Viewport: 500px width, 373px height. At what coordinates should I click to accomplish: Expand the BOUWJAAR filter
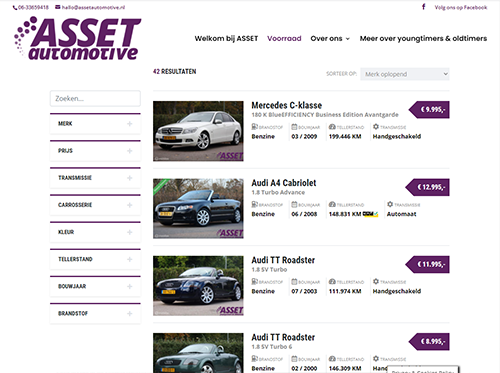pos(95,286)
